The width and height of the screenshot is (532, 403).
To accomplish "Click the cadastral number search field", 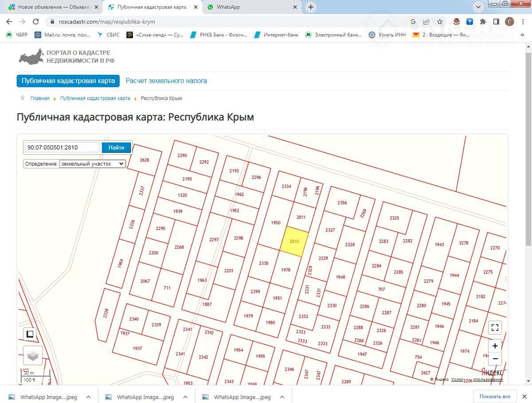I will pyautogui.click(x=62, y=147).
